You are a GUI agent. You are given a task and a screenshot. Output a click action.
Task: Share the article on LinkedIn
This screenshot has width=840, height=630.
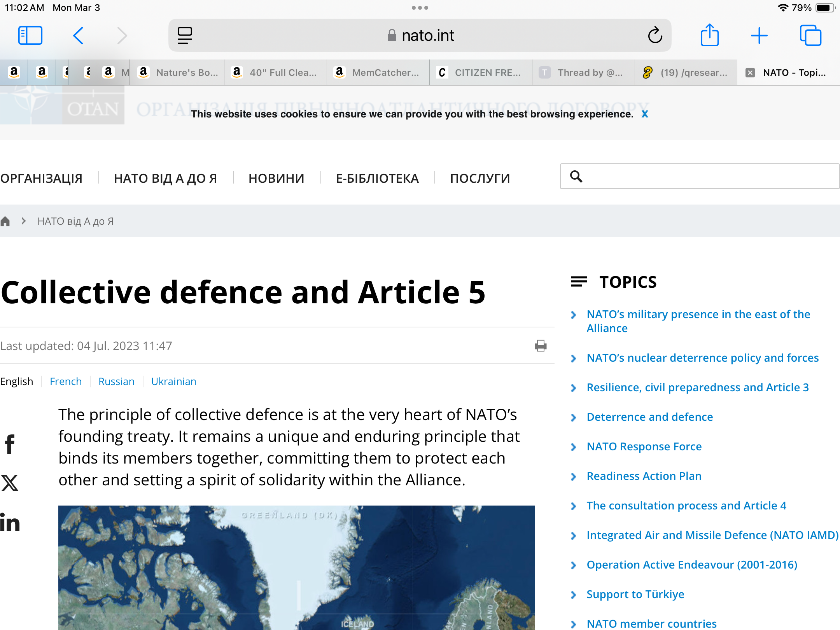point(10,522)
